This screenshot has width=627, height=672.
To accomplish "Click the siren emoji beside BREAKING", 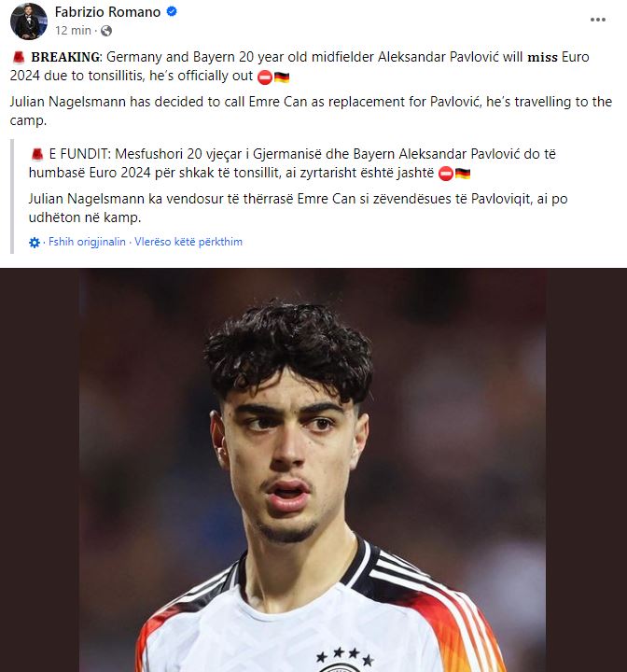I will pyautogui.click(x=19, y=57).
